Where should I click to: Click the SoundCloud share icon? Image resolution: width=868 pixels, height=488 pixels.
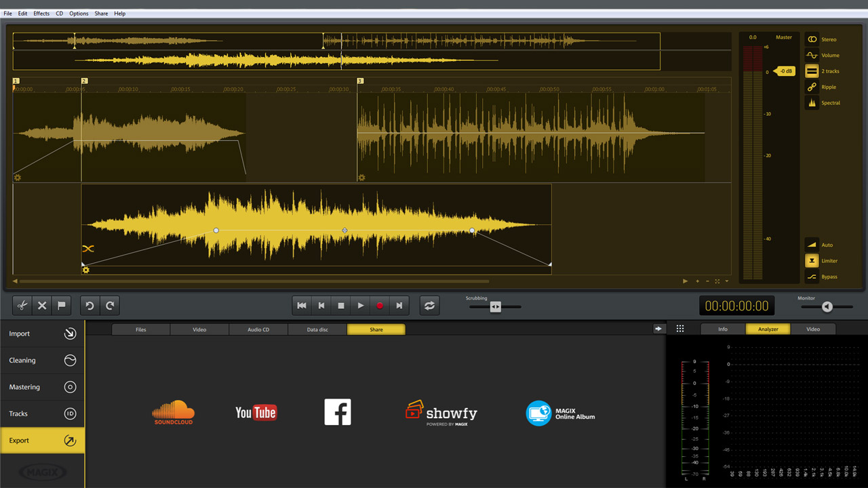173,411
